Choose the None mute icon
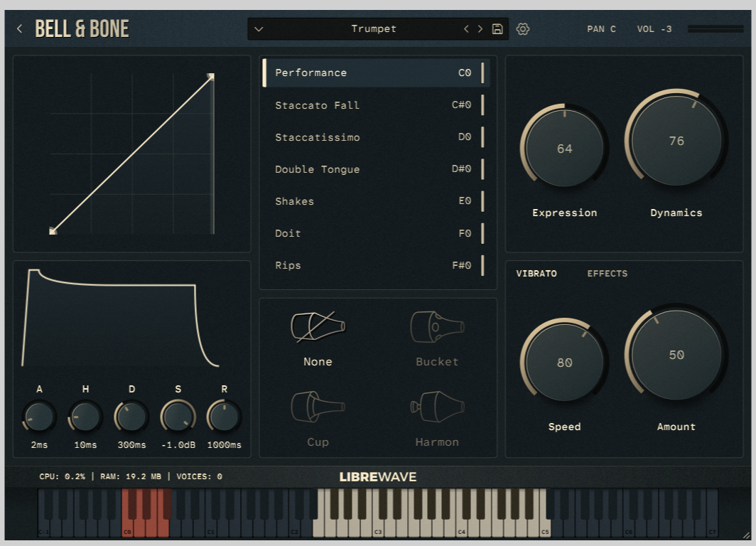This screenshot has height=546, width=756. click(x=318, y=327)
